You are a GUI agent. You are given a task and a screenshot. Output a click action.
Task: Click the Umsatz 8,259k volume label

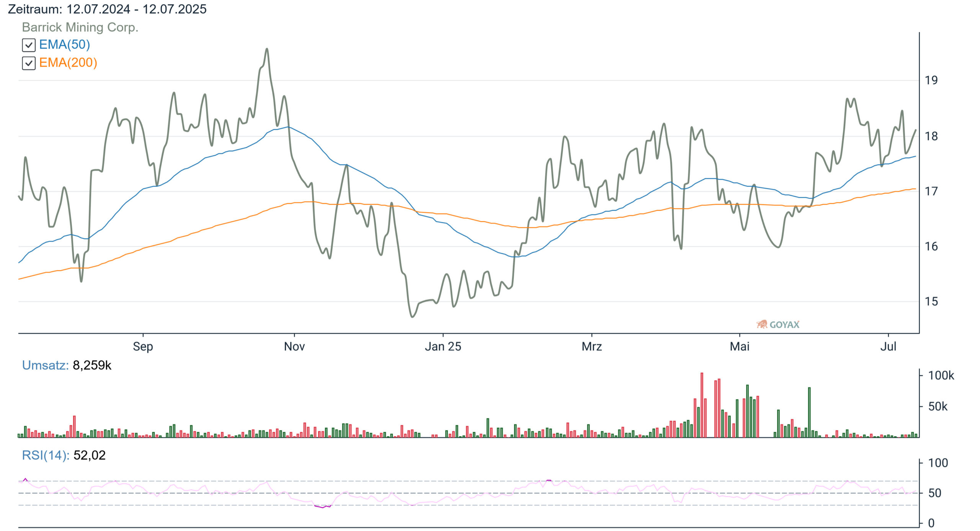[x=67, y=365]
